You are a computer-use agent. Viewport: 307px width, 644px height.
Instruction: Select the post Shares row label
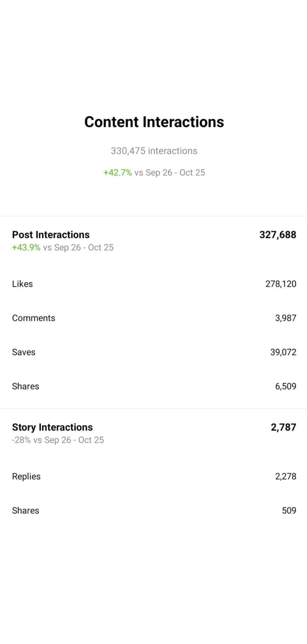[25, 386]
